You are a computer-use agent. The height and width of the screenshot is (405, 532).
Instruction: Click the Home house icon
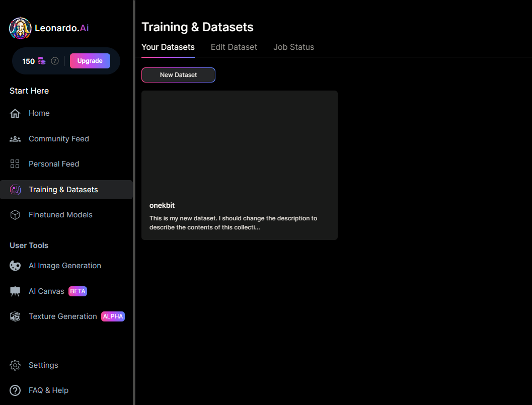tap(15, 113)
